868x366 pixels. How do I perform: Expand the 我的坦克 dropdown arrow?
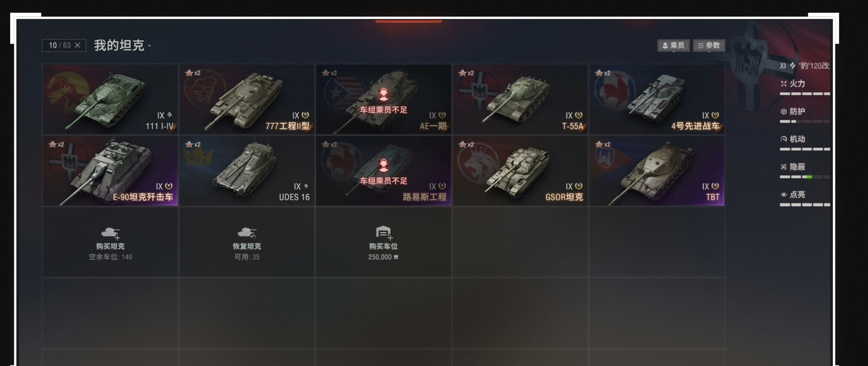[149, 46]
